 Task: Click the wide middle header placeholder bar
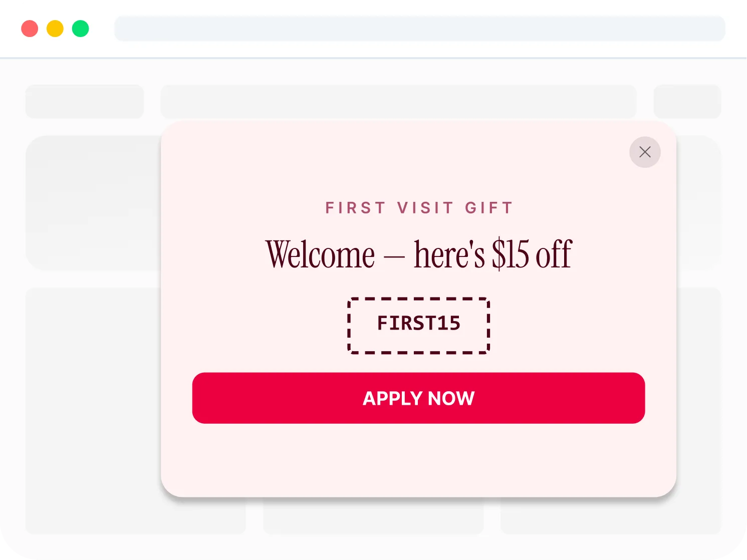[399, 102]
